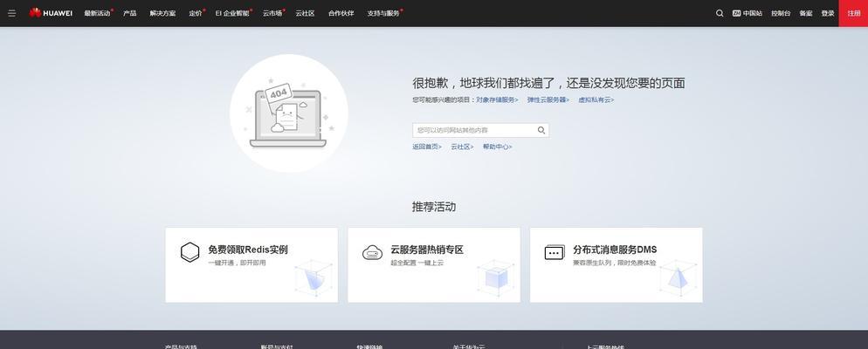Open the 解决方案 menu

coord(162,13)
